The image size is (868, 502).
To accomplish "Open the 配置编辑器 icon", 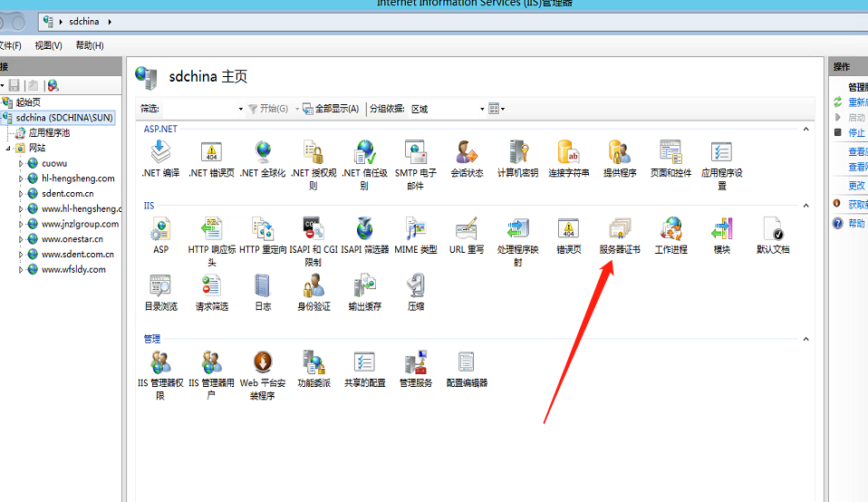I will [467, 364].
